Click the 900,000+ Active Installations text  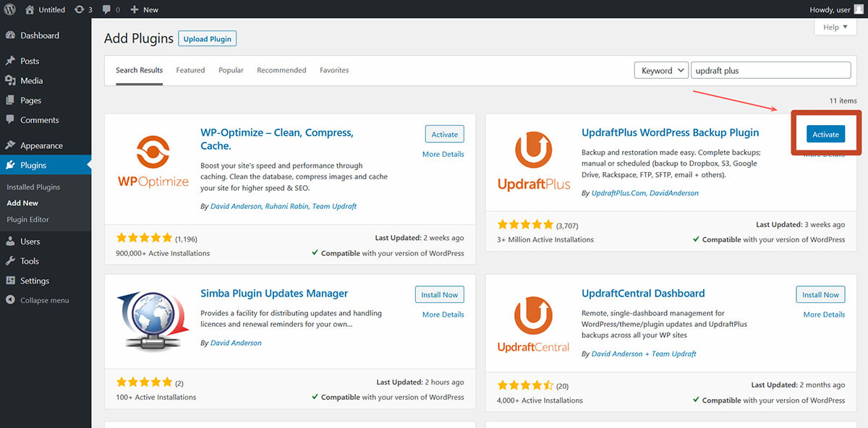click(x=163, y=253)
